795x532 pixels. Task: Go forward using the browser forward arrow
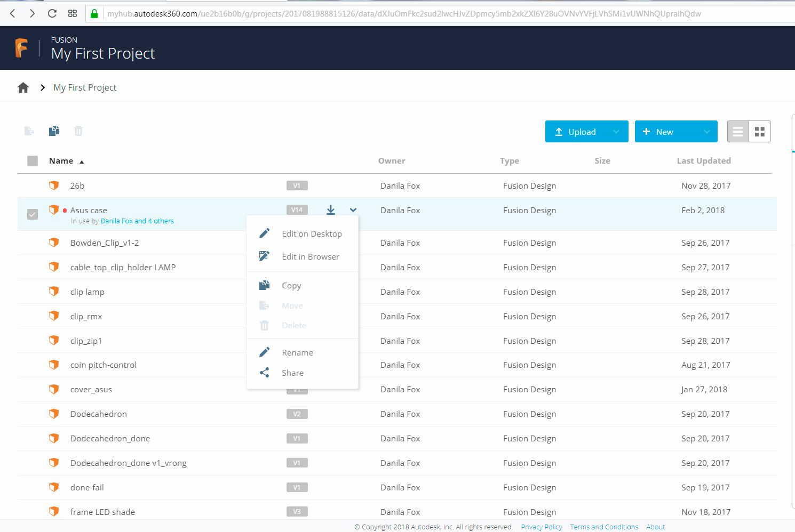pos(33,13)
